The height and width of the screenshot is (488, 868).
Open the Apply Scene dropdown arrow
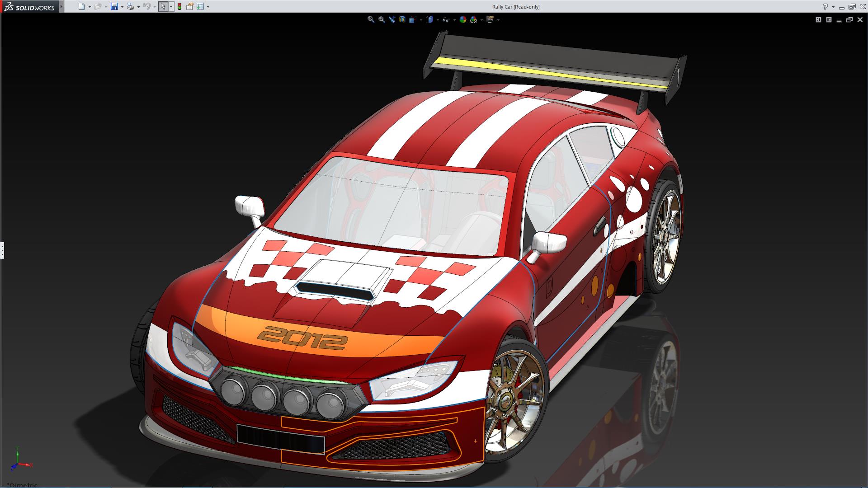[x=481, y=20]
